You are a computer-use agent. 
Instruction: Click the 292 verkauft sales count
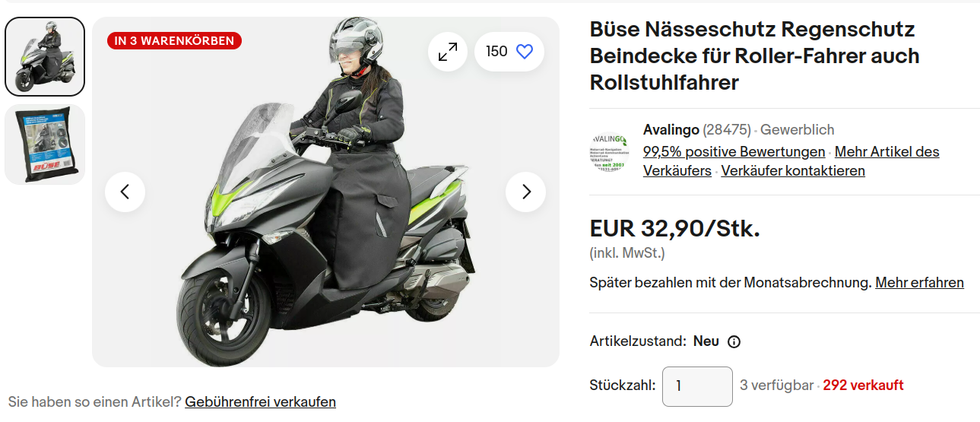coord(863,386)
